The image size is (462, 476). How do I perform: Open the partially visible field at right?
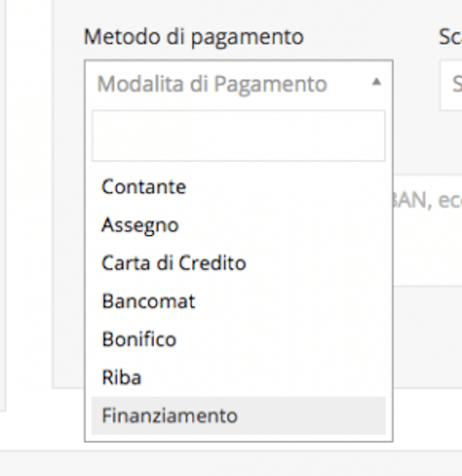[x=452, y=85]
